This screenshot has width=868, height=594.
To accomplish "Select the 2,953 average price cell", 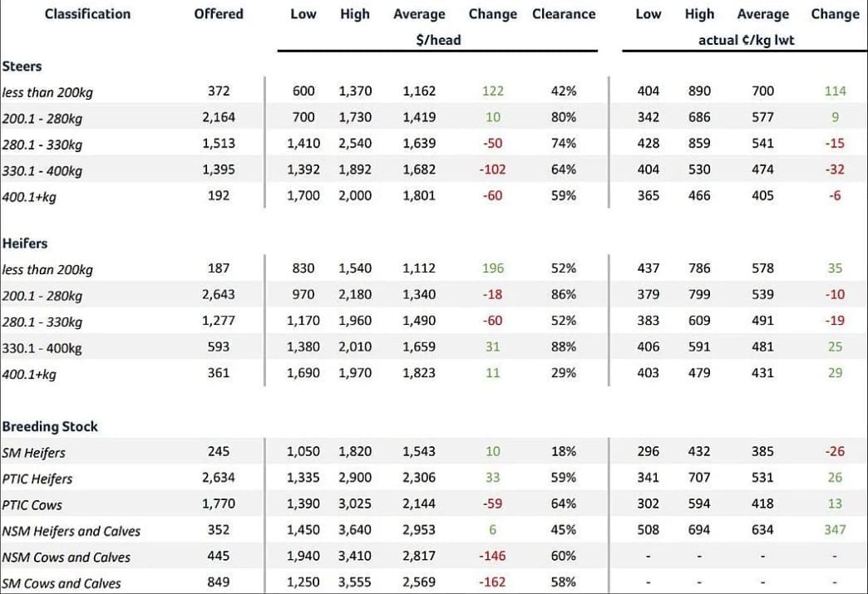I will pos(419,530).
